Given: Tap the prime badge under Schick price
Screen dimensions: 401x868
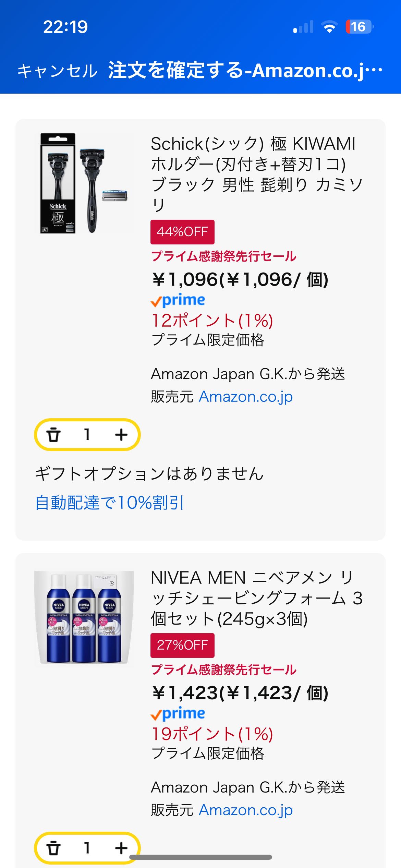Looking at the screenshot, I should coord(178,301).
